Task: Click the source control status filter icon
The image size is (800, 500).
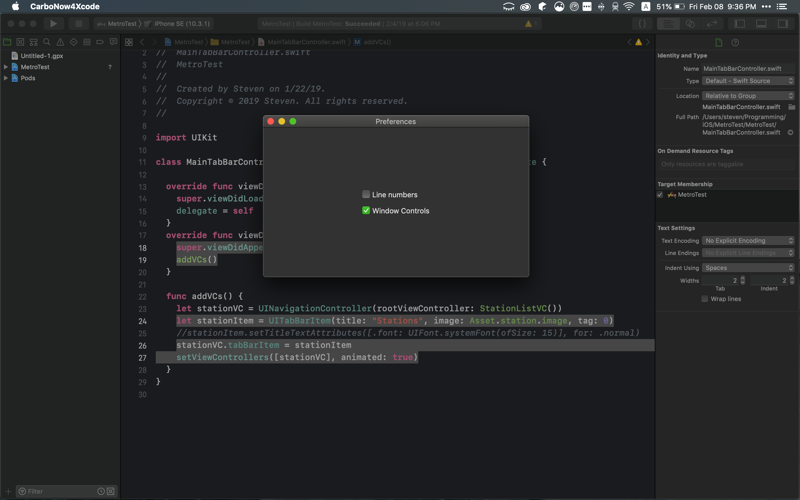Action: tap(111, 491)
